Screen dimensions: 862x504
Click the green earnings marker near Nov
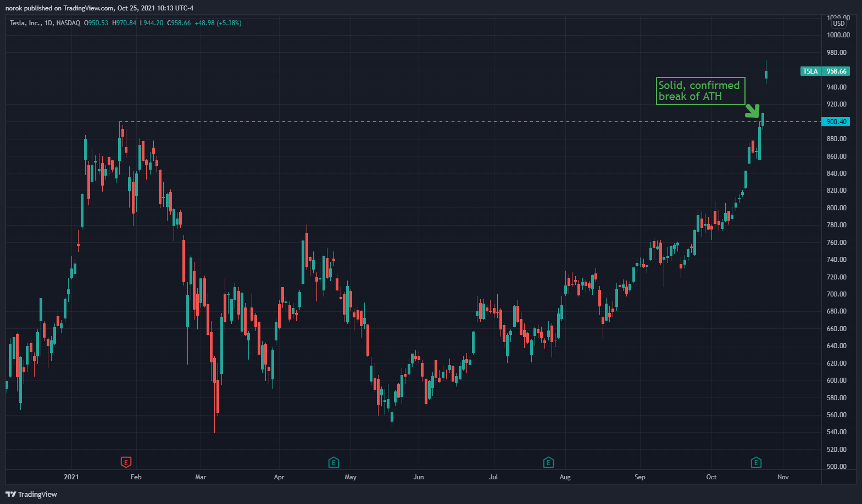pyautogui.click(x=756, y=462)
